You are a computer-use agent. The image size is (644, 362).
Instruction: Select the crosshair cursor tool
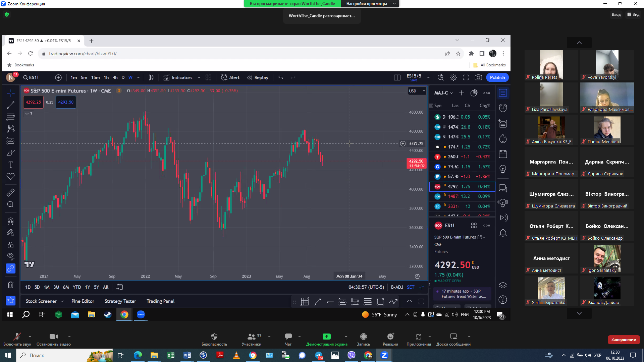point(10,93)
